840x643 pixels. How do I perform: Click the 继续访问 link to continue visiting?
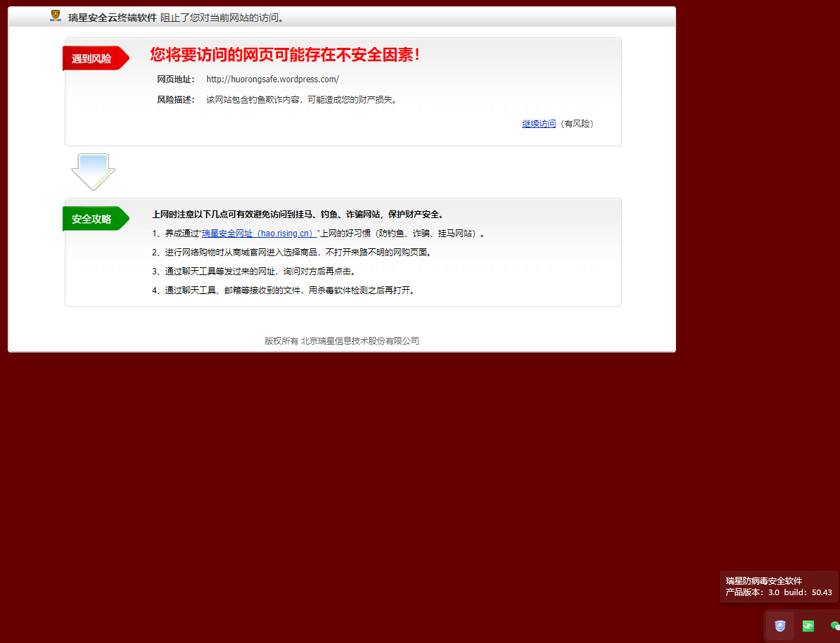click(x=539, y=124)
